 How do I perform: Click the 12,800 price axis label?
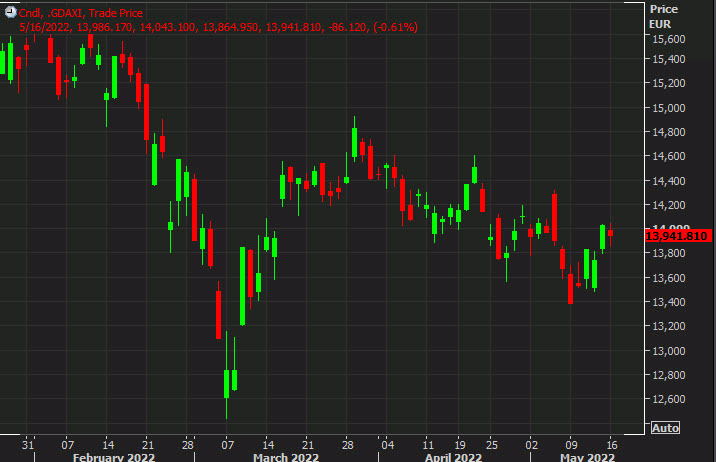pyautogui.click(x=669, y=375)
